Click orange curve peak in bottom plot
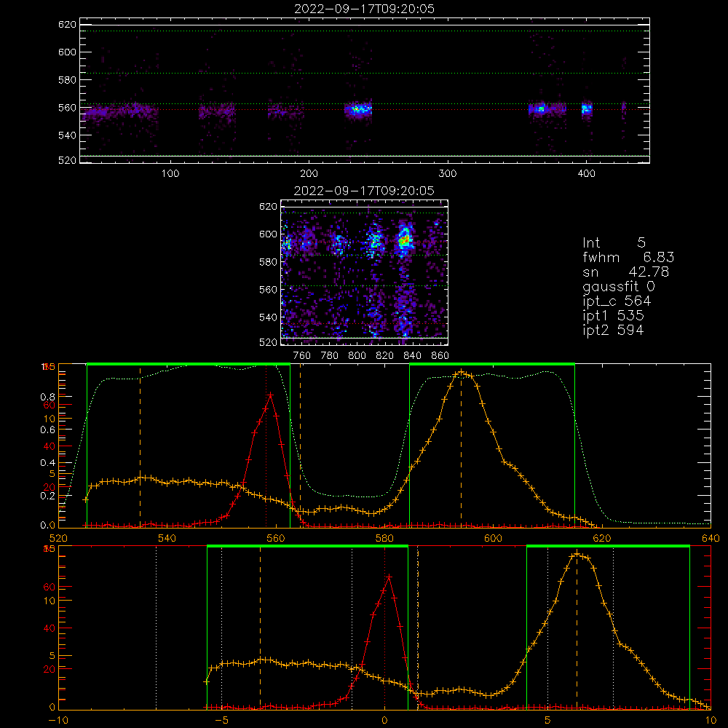Viewport: 728px width, 728px height. point(577,553)
